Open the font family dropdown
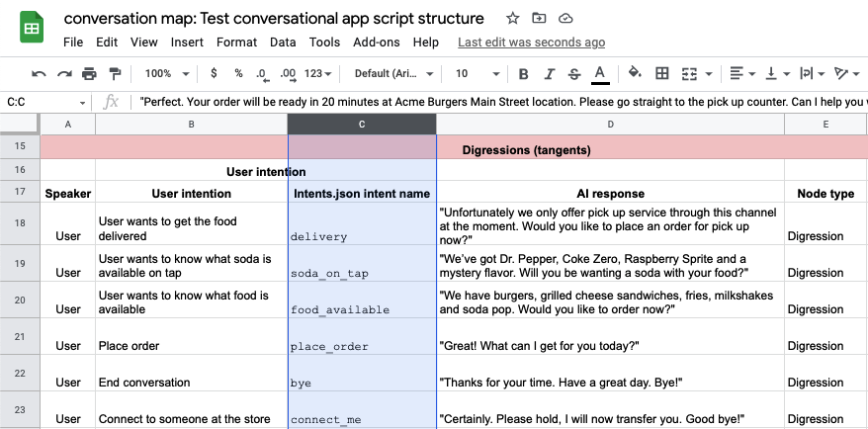 pos(394,73)
